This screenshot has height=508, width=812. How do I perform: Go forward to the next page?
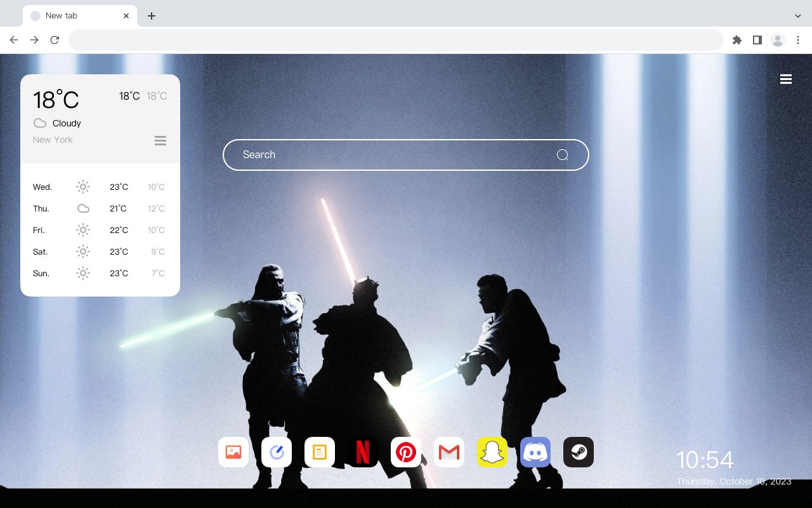[x=34, y=40]
